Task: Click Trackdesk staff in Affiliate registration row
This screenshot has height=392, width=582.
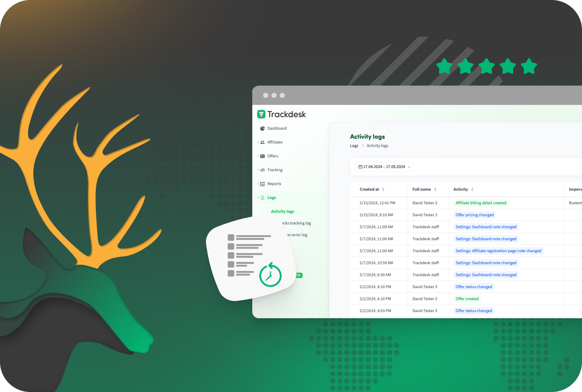Action: 426,251
